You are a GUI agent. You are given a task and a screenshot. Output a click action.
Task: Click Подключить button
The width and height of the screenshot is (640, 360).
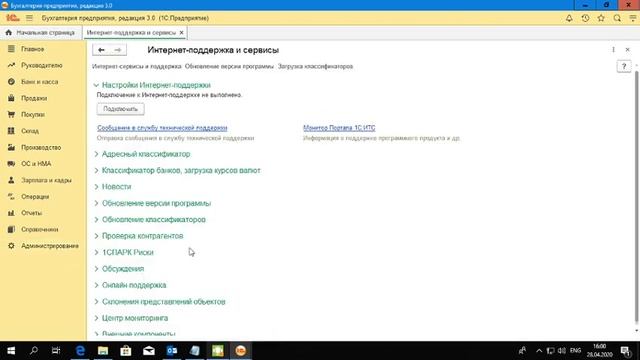point(120,109)
